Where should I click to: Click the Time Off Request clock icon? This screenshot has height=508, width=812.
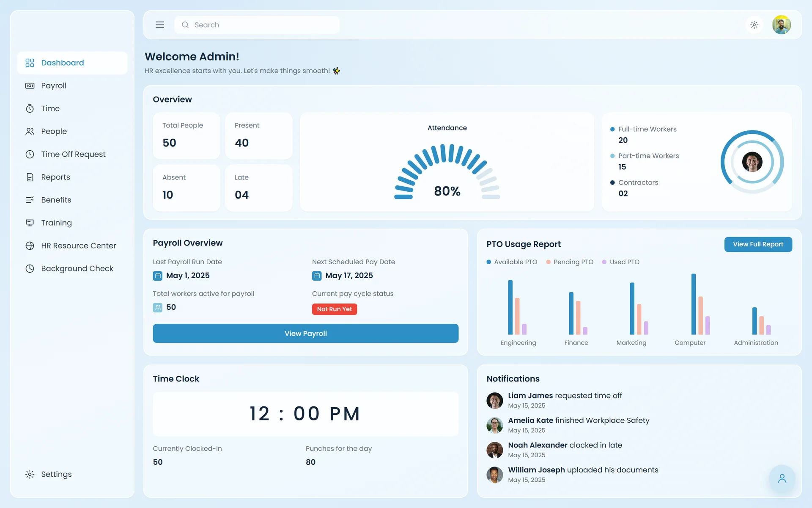[30, 154]
